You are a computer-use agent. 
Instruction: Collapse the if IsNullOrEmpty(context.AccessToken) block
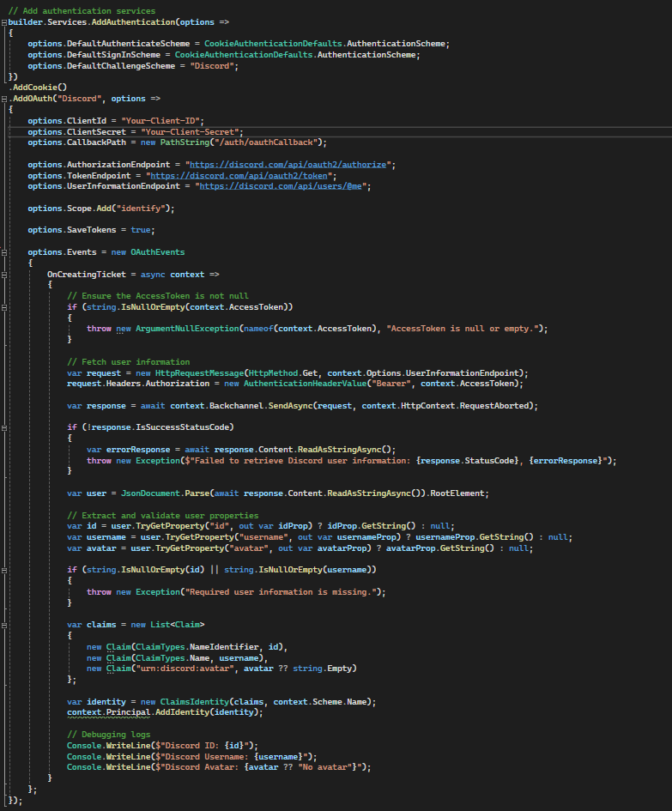tap(4, 307)
